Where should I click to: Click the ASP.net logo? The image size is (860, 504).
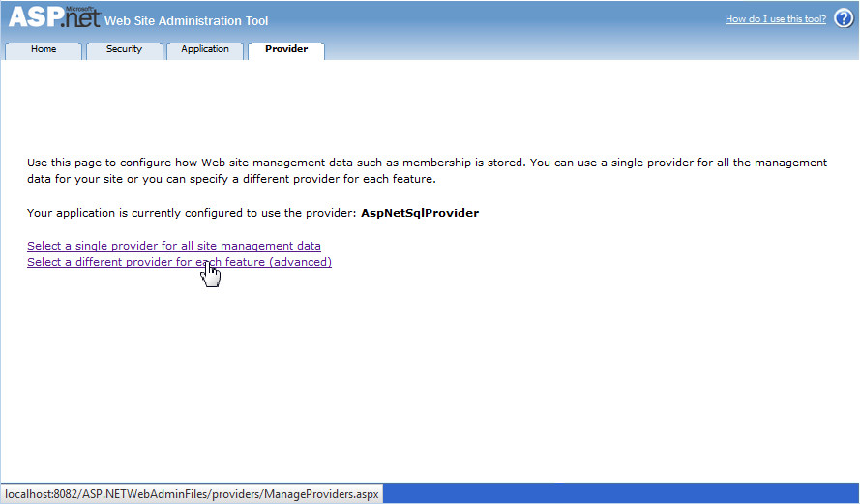click(54, 17)
